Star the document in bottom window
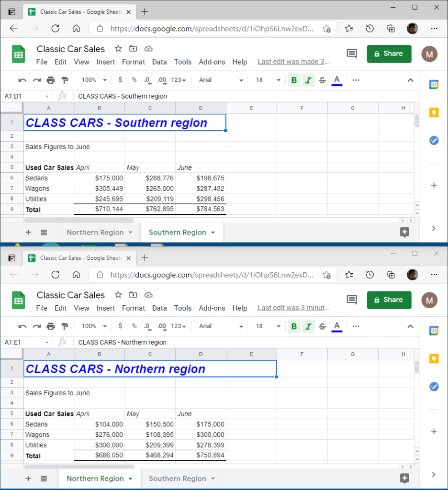 (118, 295)
